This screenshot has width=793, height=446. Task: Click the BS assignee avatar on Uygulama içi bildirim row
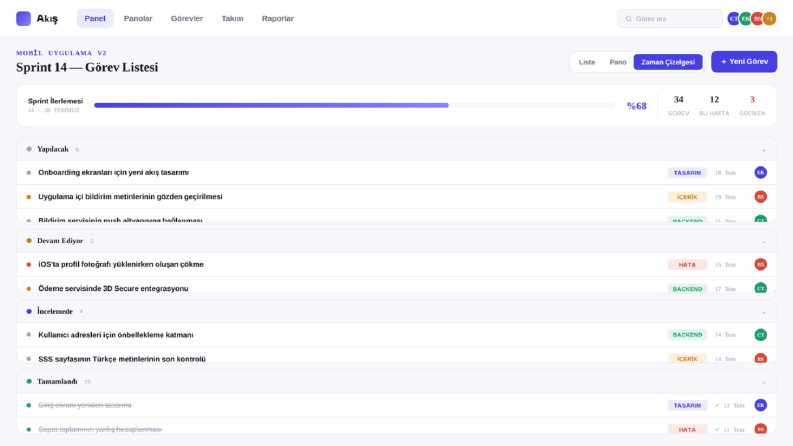[761, 197]
